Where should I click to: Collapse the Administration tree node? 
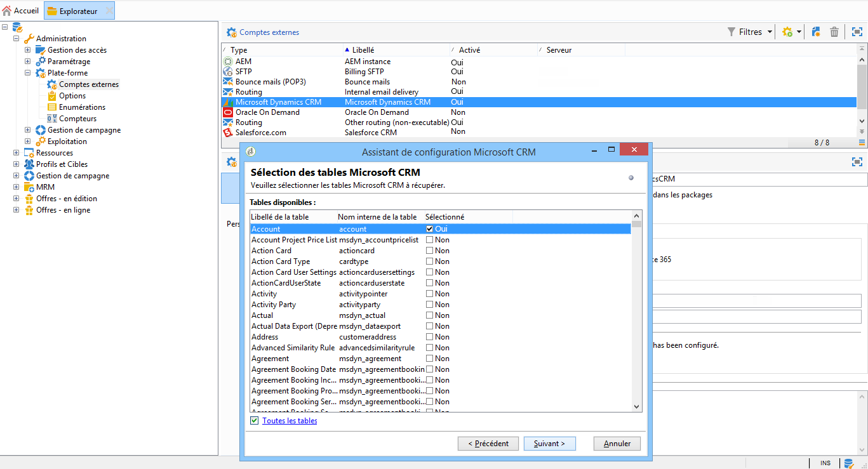coord(17,39)
